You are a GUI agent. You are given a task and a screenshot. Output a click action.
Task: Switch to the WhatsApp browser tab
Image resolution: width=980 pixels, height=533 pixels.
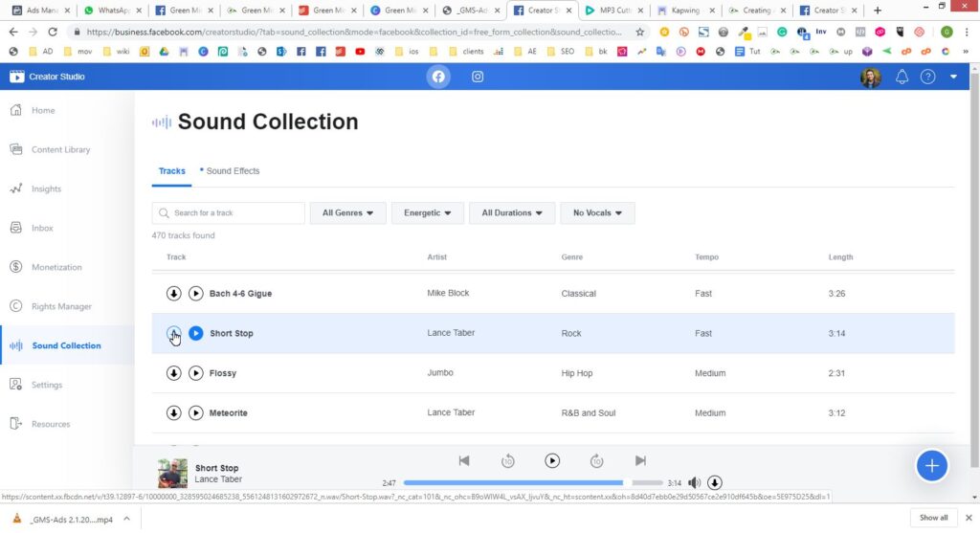pyautogui.click(x=114, y=10)
